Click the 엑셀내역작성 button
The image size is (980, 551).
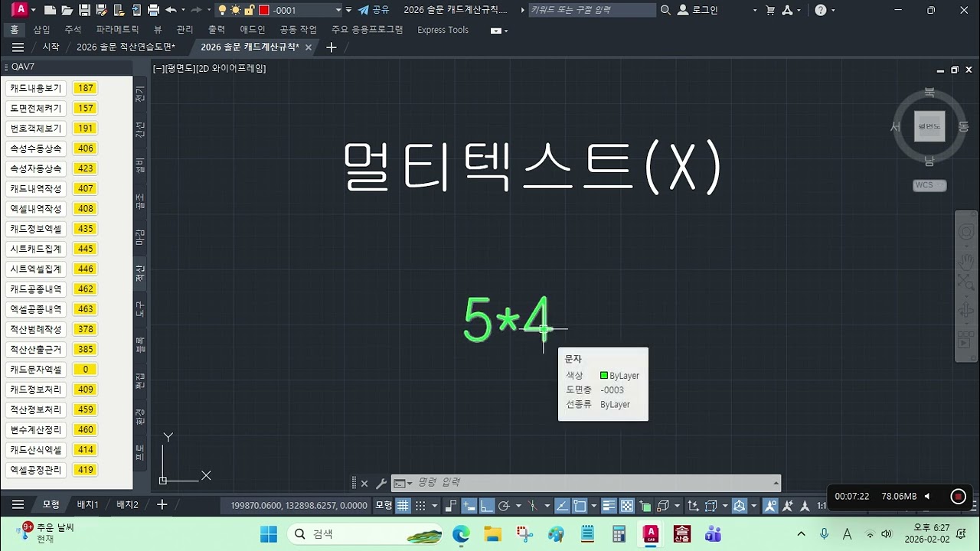(35, 208)
